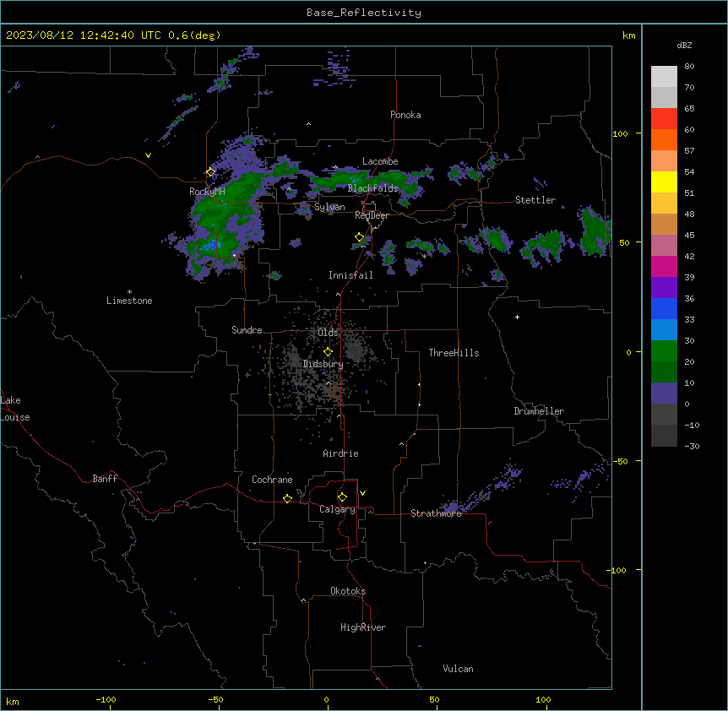
Task: Click the grey clutter patch east of Olds
Action: click(x=356, y=350)
